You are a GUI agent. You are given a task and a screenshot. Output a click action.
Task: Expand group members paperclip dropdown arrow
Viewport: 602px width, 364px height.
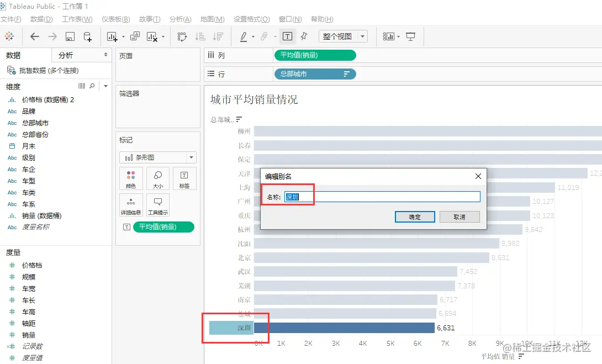click(x=275, y=37)
